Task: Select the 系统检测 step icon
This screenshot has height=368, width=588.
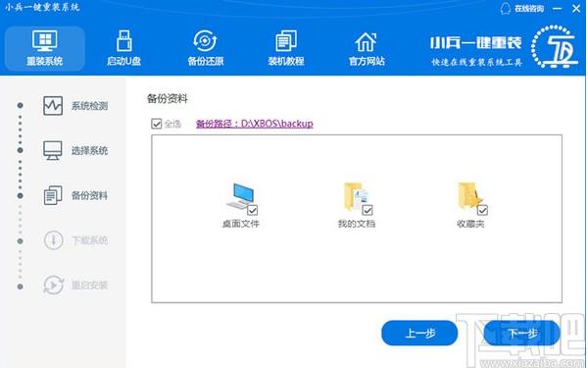Action: point(53,106)
